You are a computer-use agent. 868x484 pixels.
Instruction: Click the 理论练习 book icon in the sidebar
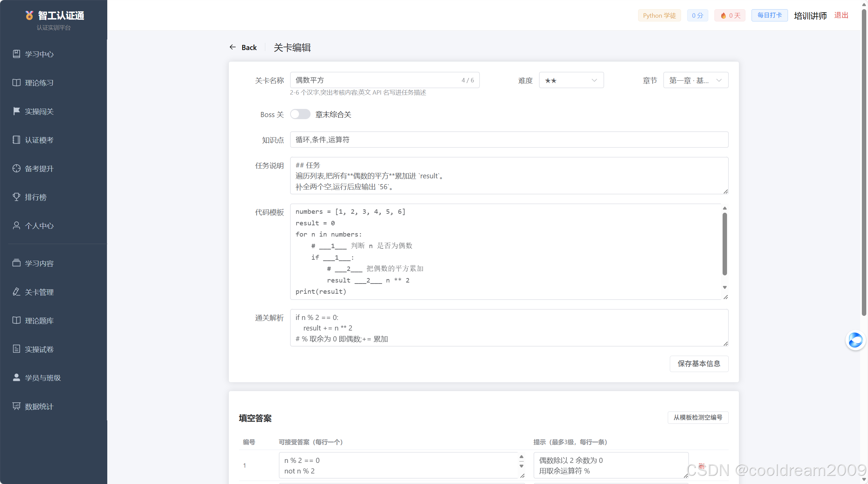click(16, 82)
